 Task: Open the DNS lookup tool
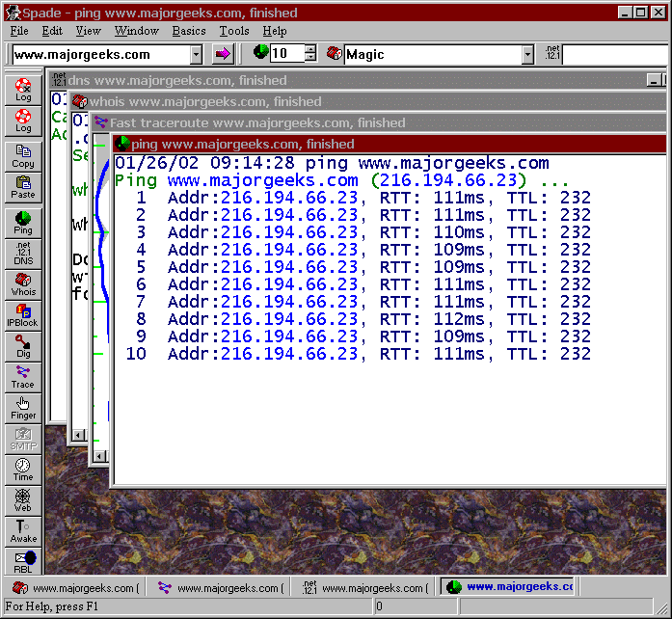(x=23, y=254)
